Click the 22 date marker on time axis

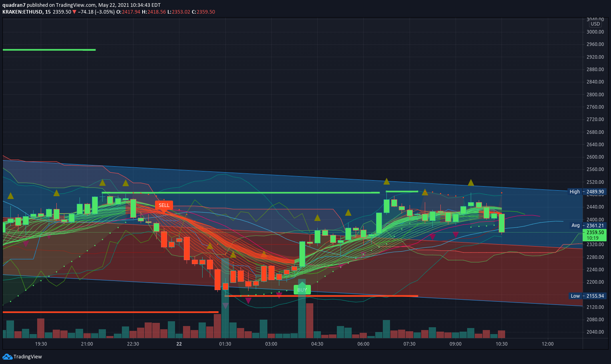[x=179, y=344]
